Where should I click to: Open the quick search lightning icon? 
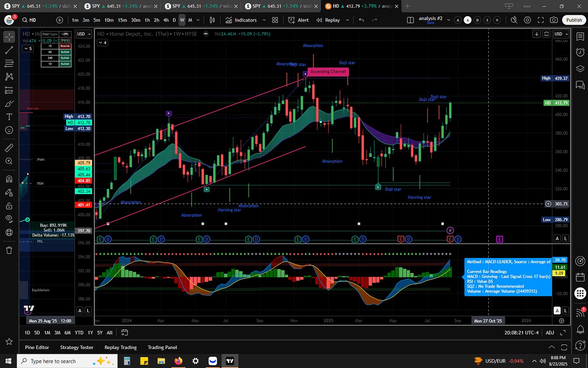point(514,20)
